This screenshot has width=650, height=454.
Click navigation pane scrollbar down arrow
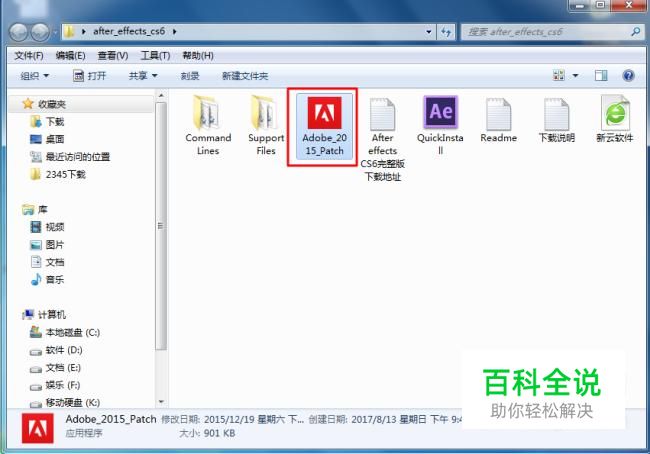pos(161,402)
